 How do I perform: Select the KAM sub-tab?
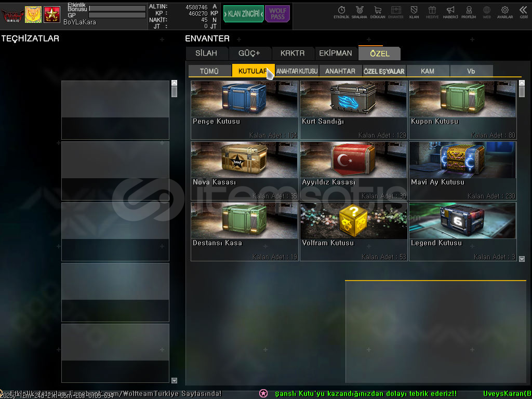point(428,71)
